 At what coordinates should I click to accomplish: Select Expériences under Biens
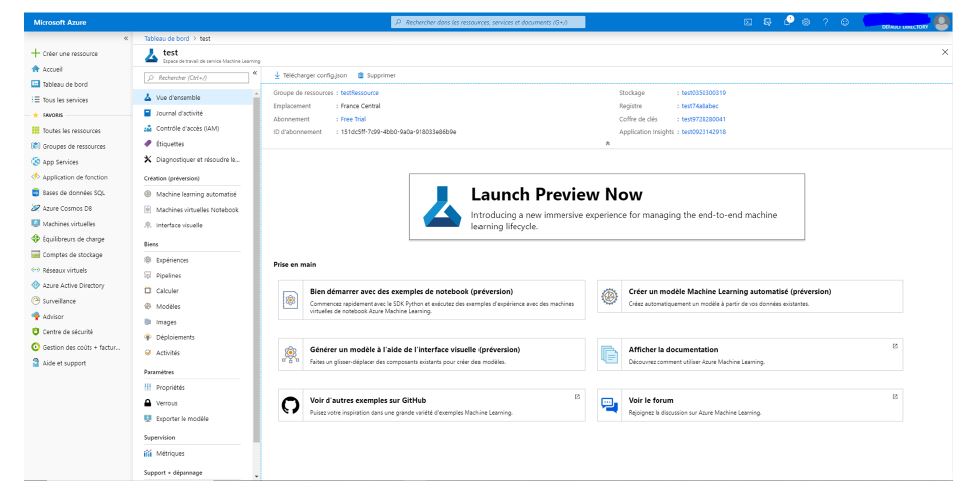[x=172, y=259]
